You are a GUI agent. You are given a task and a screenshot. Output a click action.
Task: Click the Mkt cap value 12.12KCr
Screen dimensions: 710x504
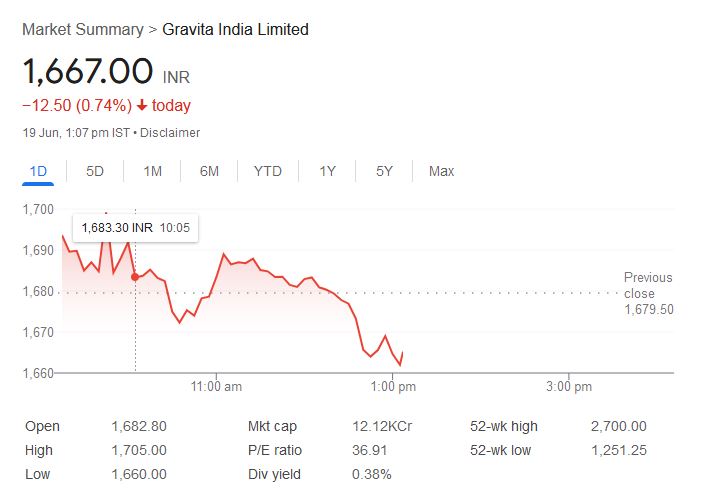pos(384,426)
